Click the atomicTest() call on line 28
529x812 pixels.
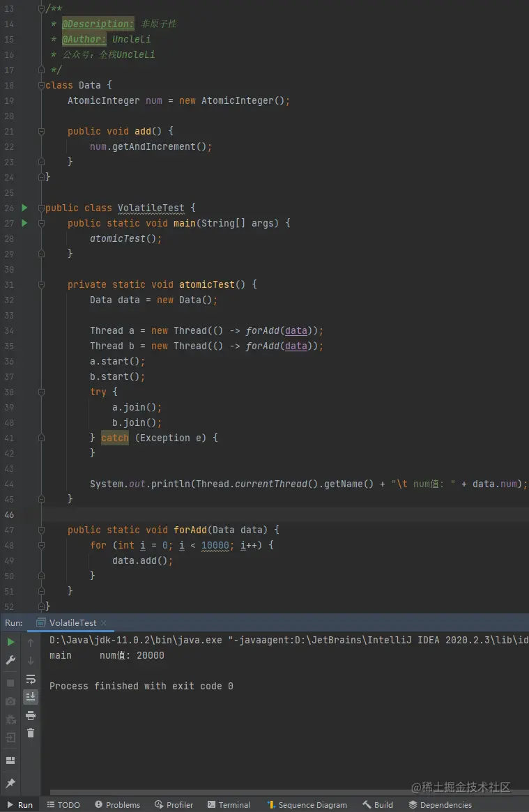tap(125, 239)
